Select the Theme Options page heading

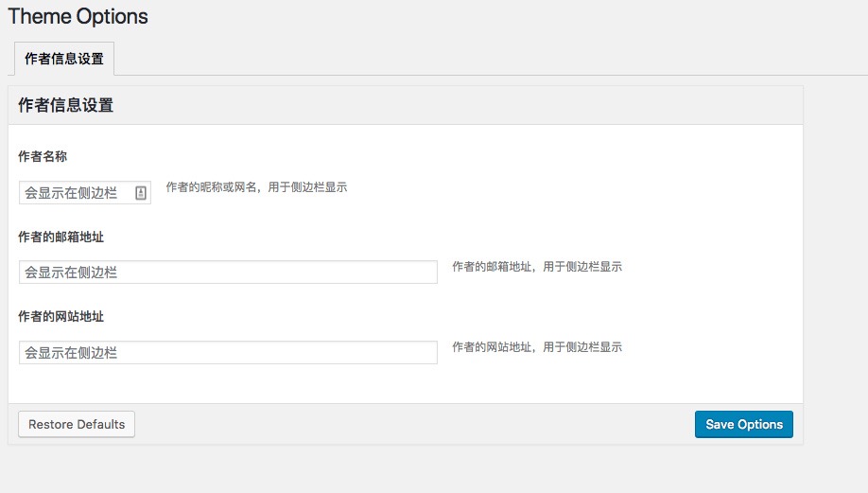pos(78,17)
